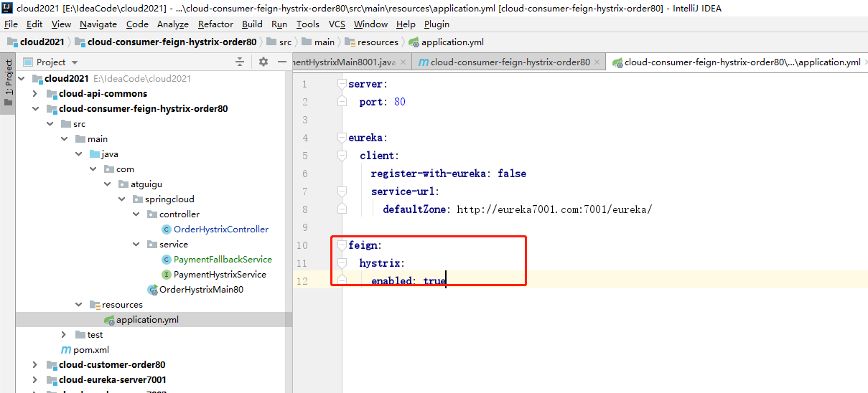Screen dimensions: 868x393
Task: Click the defaultZone URL value in editor
Action: point(554,209)
